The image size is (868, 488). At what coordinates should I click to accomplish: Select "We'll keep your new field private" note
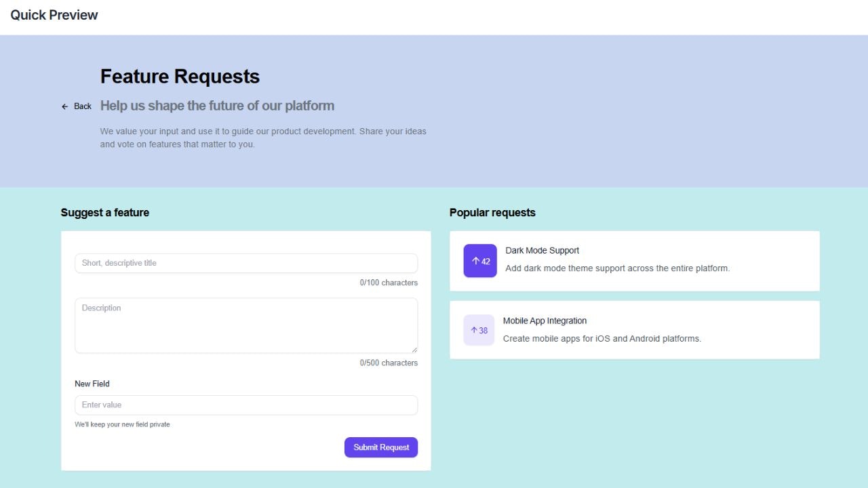click(122, 424)
